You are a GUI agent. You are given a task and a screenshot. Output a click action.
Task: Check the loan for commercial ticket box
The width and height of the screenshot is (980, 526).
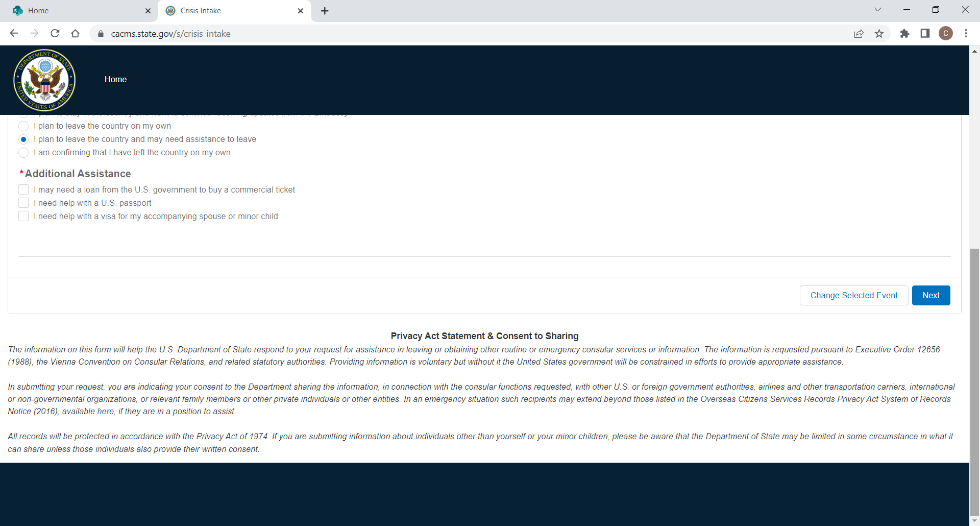pyautogui.click(x=23, y=189)
